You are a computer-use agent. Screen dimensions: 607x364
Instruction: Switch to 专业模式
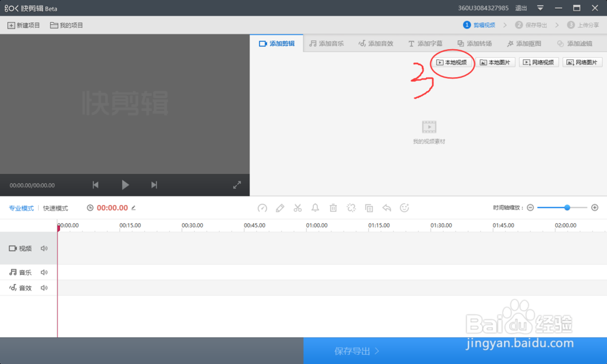tap(21, 208)
